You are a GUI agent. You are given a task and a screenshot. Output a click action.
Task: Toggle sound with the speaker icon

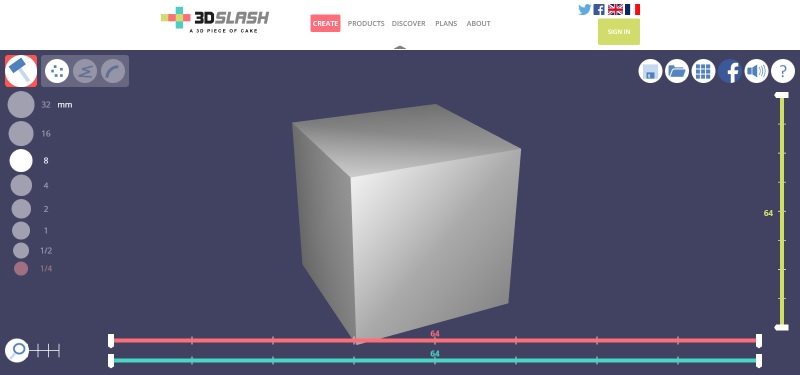756,71
